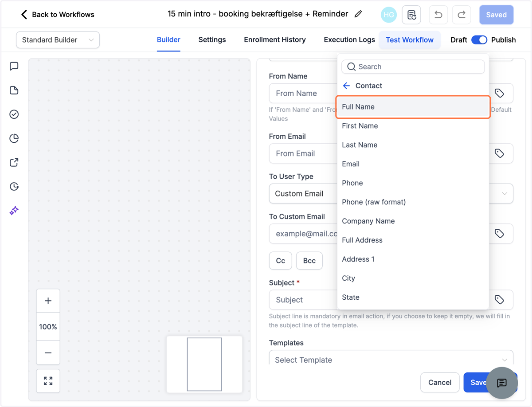Select First Name from contact list

pos(413,126)
